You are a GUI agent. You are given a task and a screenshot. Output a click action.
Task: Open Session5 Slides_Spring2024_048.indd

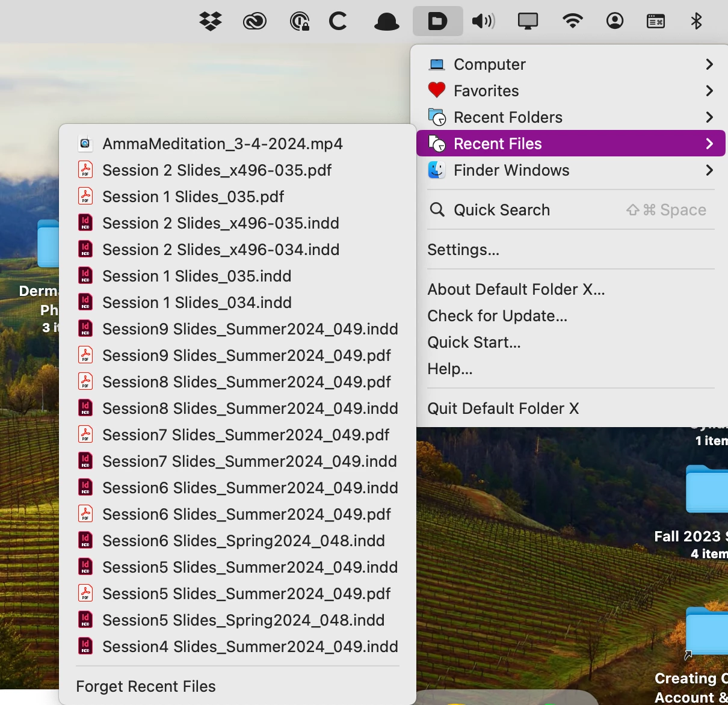click(x=238, y=620)
